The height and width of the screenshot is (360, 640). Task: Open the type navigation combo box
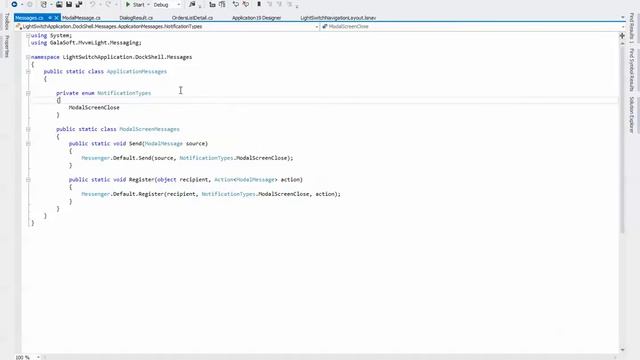(167, 27)
